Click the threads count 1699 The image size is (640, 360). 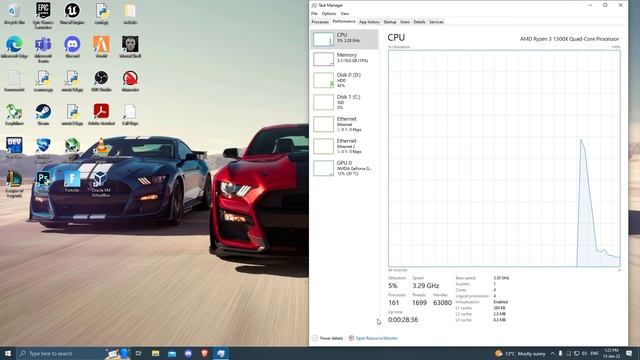[419, 302]
